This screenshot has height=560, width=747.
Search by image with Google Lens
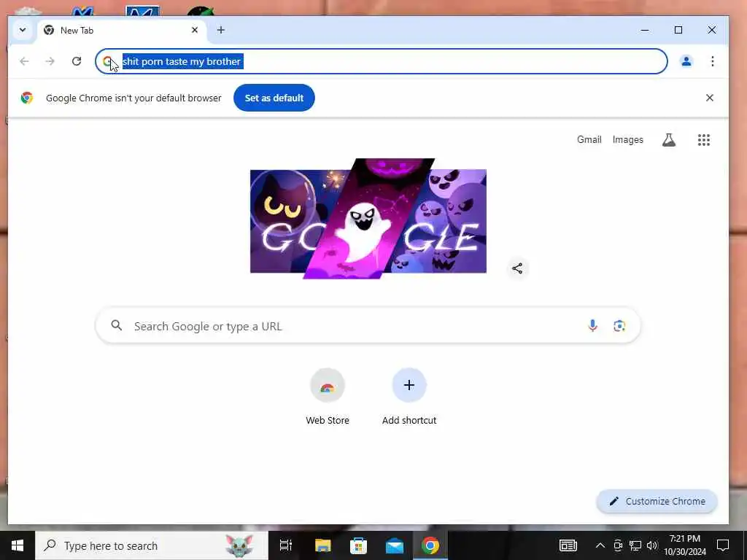(619, 326)
